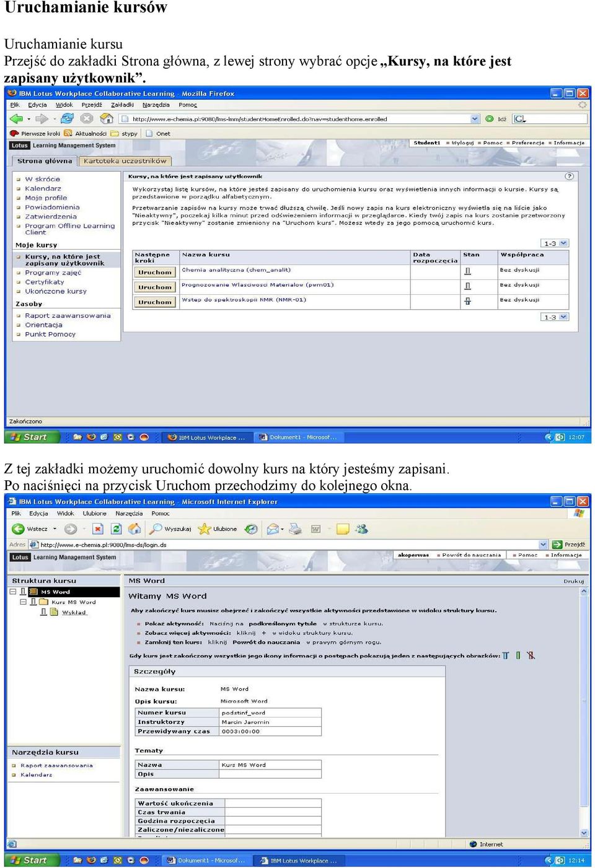Open the Programy zajęć sidebar link

tap(53, 273)
